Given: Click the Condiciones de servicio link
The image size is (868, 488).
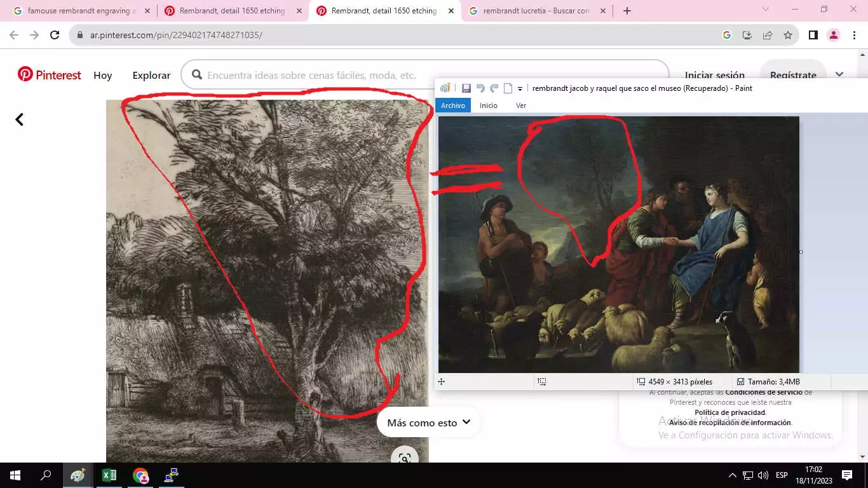Looking at the screenshot, I should [765, 392].
